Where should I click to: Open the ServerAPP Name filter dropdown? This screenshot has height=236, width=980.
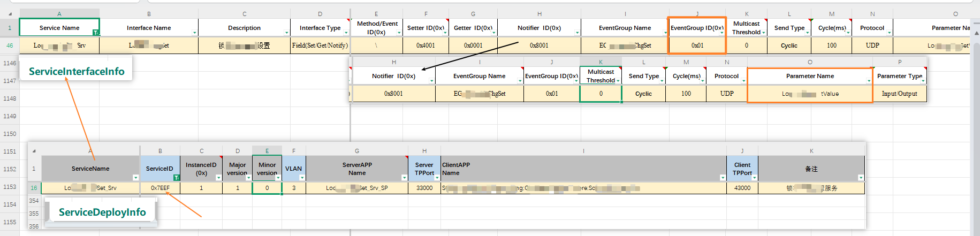pyautogui.click(x=404, y=178)
